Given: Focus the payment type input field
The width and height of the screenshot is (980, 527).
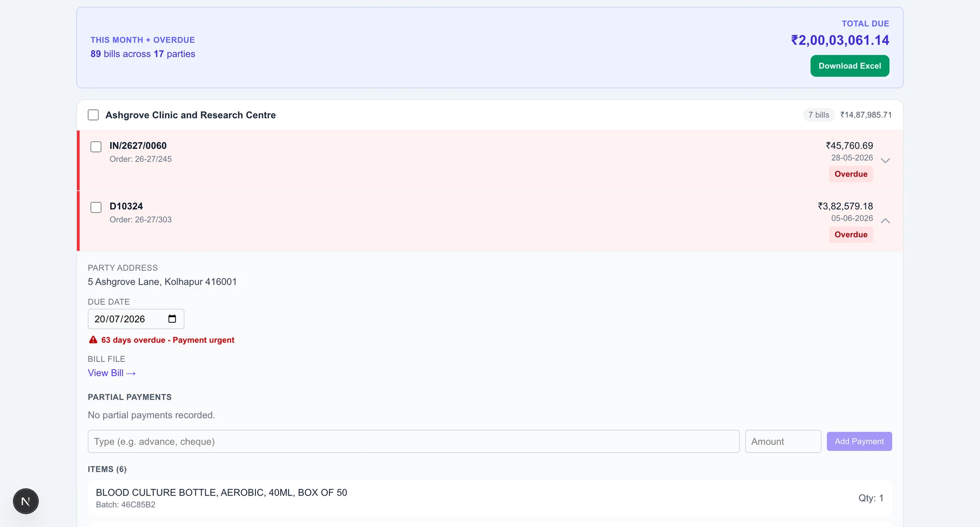Looking at the screenshot, I should 414,441.
